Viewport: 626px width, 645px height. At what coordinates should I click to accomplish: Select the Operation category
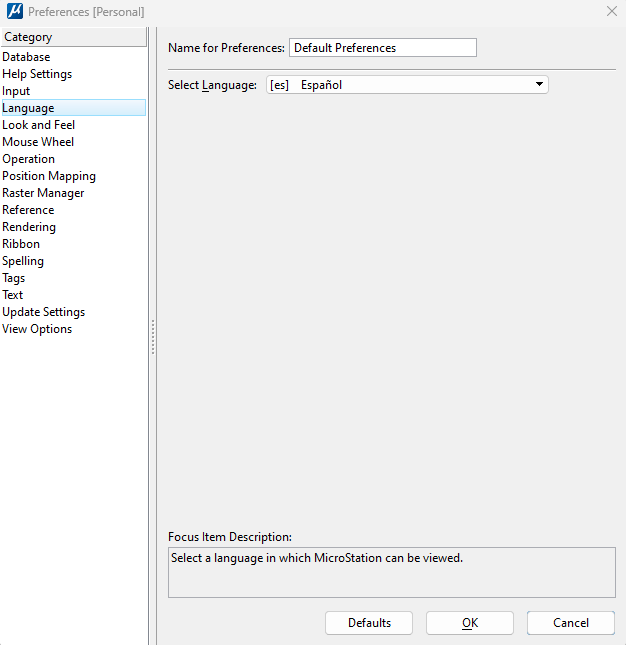coord(74,159)
